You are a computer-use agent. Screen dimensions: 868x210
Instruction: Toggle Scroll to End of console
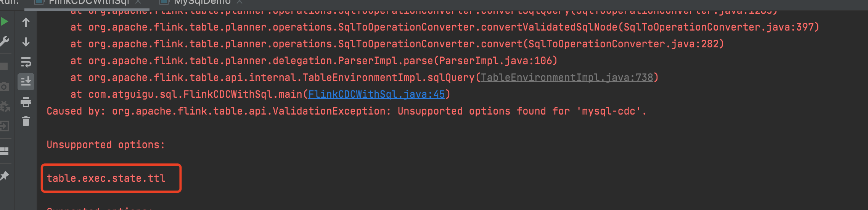pyautogui.click(x=26, y=82)
